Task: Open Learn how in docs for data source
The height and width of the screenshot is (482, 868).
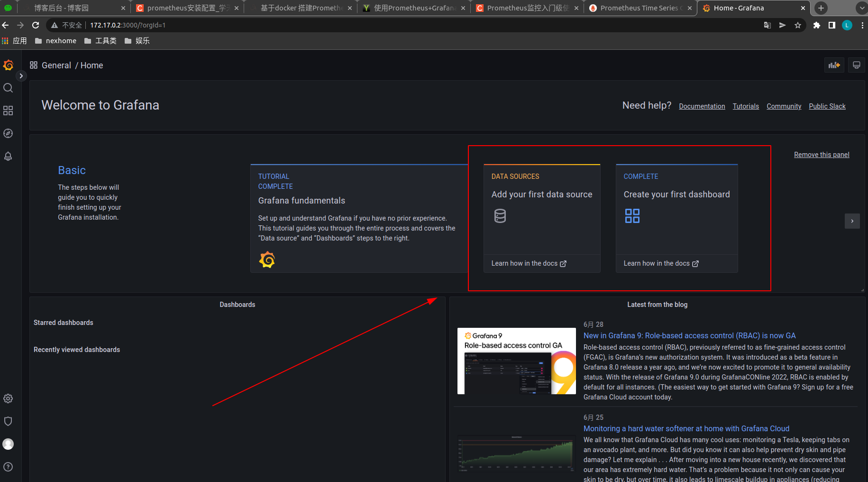Action: [x=529, y=263]
